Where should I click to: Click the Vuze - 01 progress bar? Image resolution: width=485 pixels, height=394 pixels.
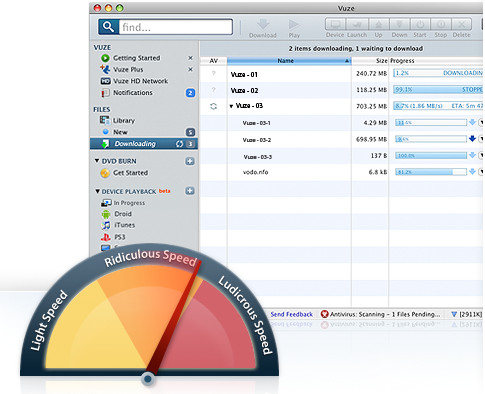point(438,73)
